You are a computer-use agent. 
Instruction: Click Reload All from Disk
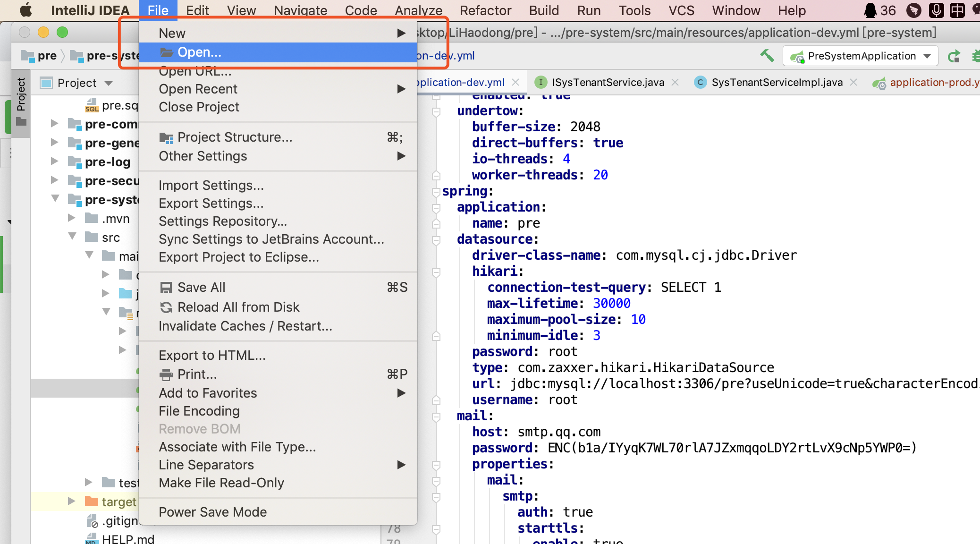(278, 307)
